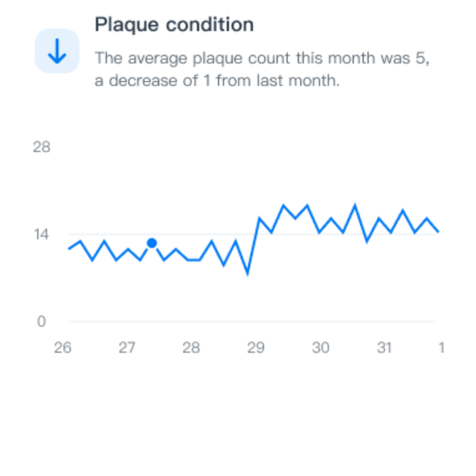This screenshot has height=476, width=476.
Task: Click the 14 label on the vertical axis
Action: [42, 234]
